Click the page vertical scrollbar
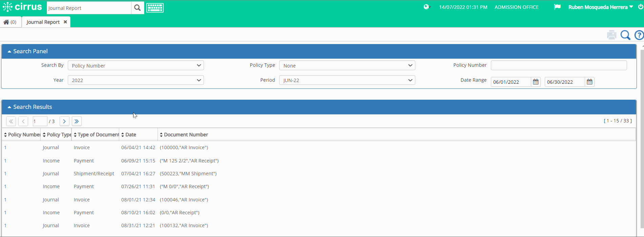The image size is (644, 237). (642, 139)
